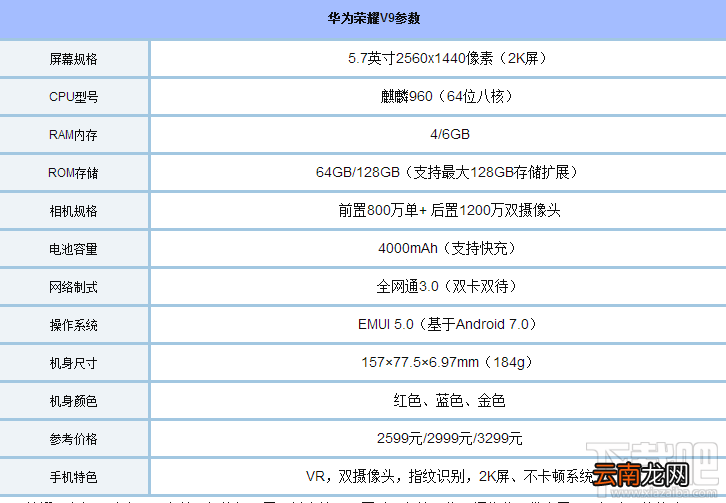Select the 操作系统 label cell
Image resolution: width=726 pixels, height=503 pixels.
[74, 325]
